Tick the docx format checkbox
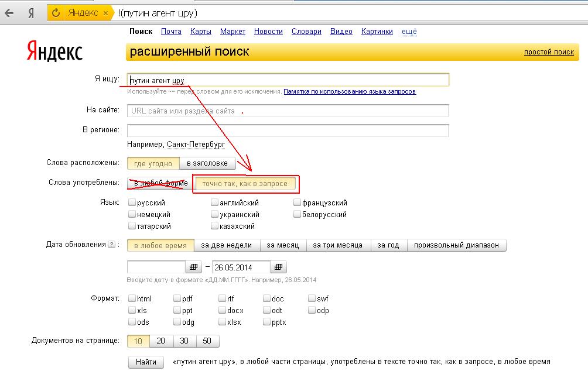This screenshot has width=588, height=388. (222, 310)
